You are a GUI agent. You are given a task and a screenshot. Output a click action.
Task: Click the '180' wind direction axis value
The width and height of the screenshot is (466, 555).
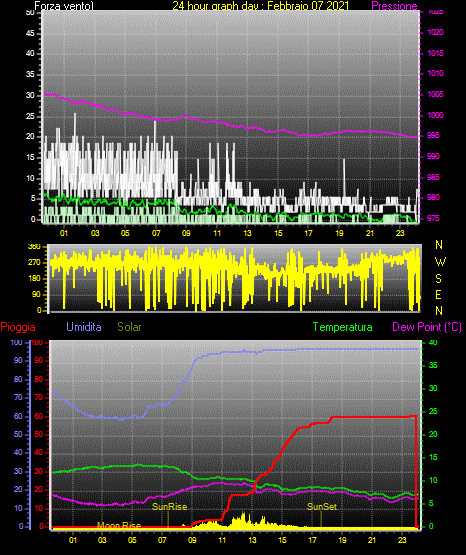pos(34,278)
